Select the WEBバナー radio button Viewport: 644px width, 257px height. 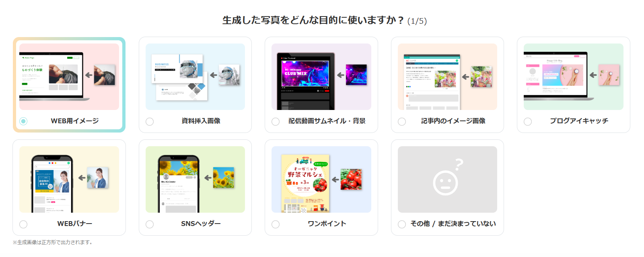click(23, 224)
